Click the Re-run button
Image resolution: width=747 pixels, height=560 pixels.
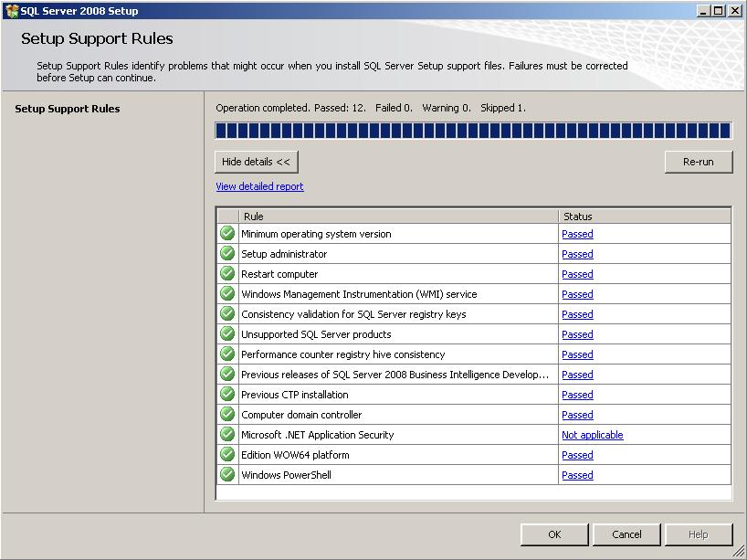pos(699,162)
